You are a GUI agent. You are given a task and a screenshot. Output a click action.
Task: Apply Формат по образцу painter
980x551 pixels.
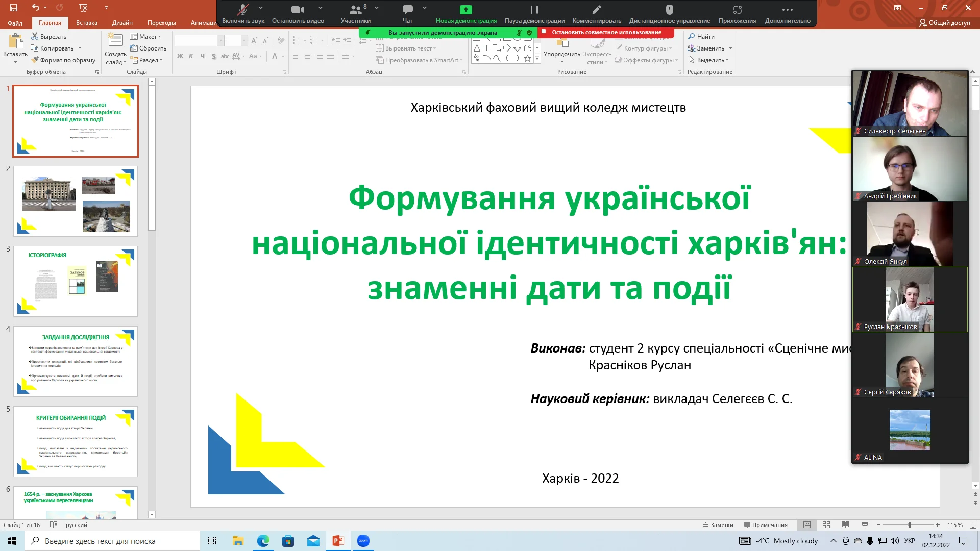(x=63, y=60)
